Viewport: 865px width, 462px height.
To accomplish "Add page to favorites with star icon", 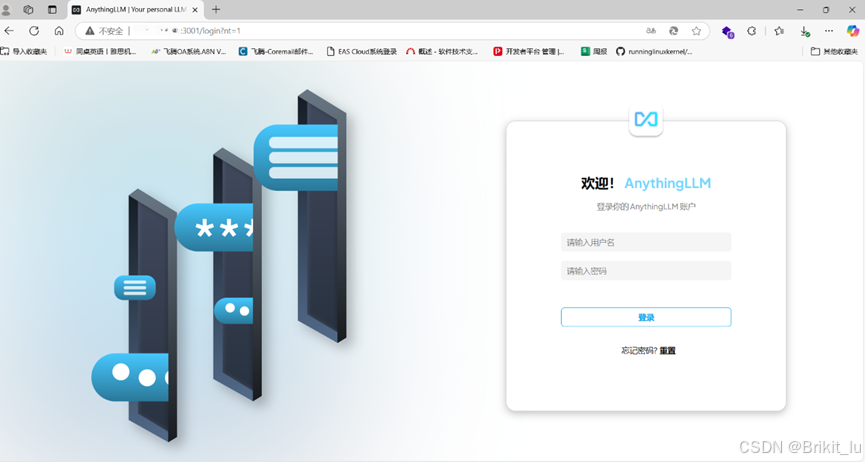I will (x=696, y=31).
